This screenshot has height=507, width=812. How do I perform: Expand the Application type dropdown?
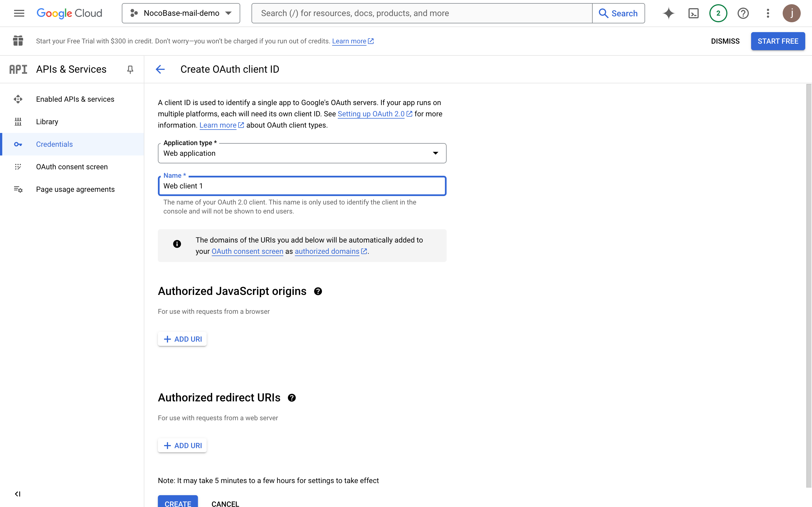point(302,153)
